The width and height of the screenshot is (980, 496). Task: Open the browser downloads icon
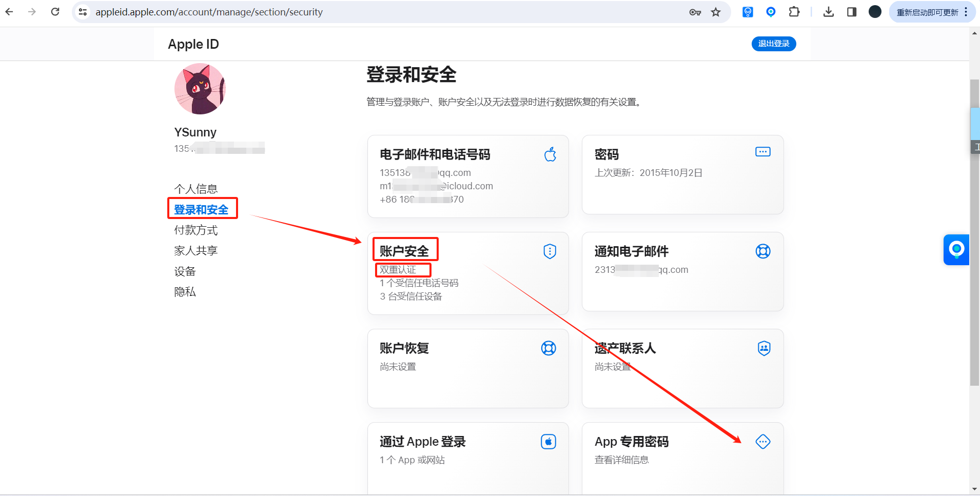(829, 12)
